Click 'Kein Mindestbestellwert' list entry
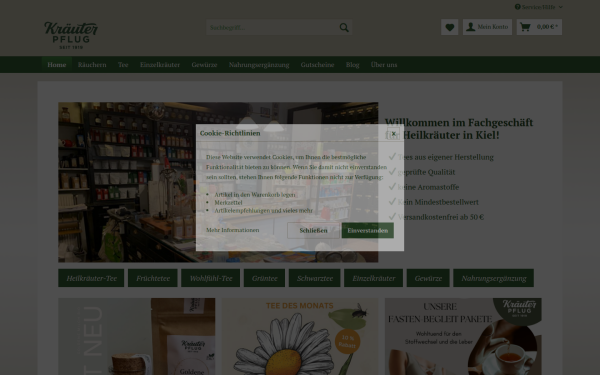The width and height of the screenshot is (600, 375). tap(438, 202)
